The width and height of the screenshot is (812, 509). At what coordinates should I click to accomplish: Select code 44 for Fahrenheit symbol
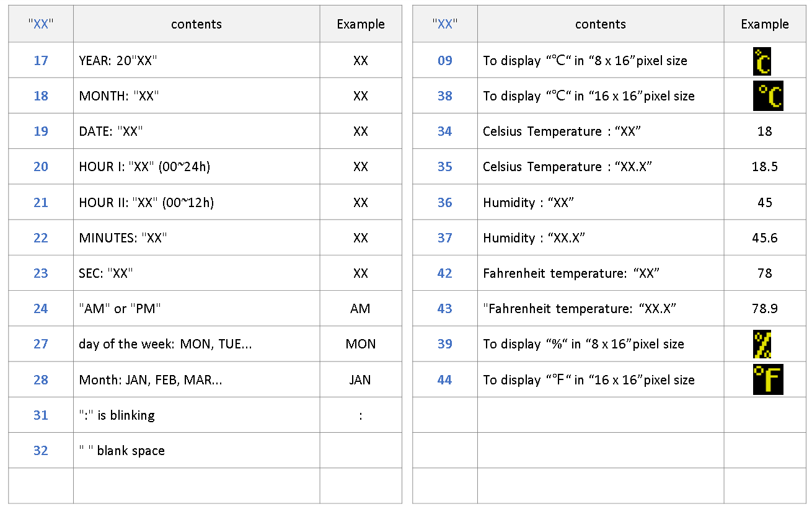[445, 380]
